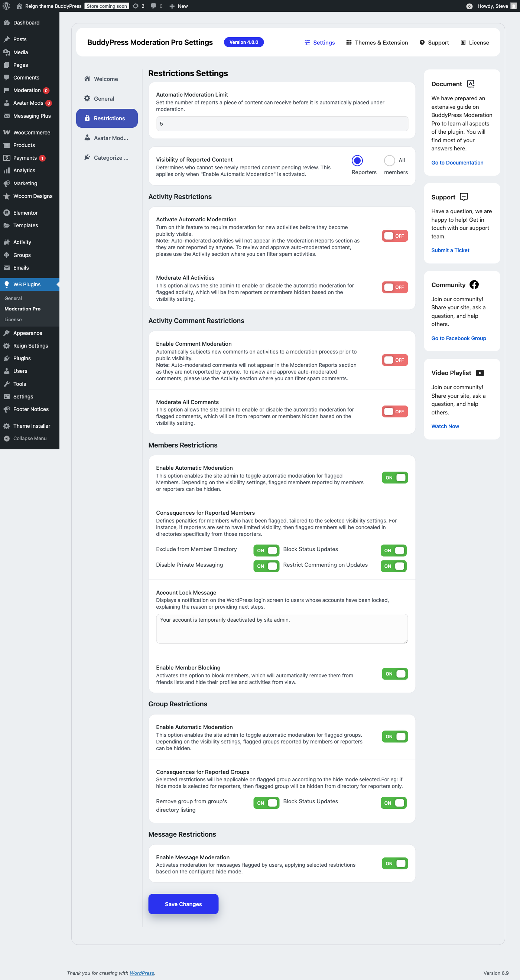Viewport: 520px width, 980px height.
Task: Open License submenu under WB Plugins
Action: pyautogui.click(x=13, y=319)
